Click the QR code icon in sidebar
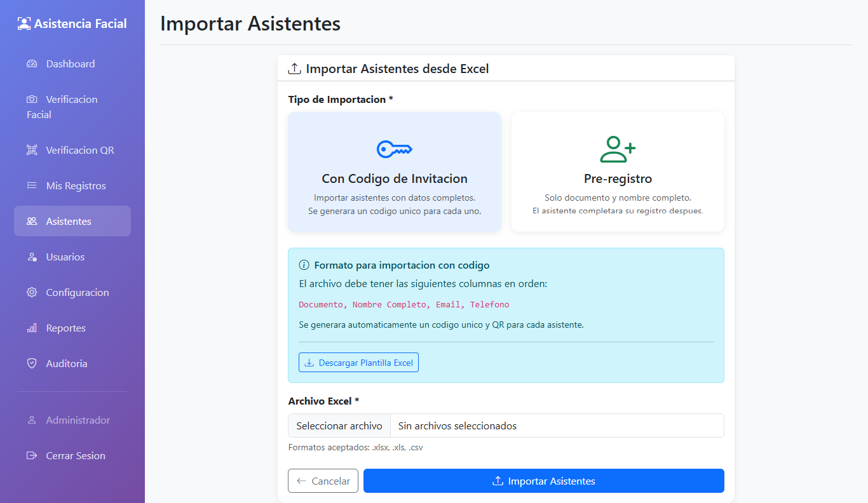The image size is (868, 503). click(32, 151)
